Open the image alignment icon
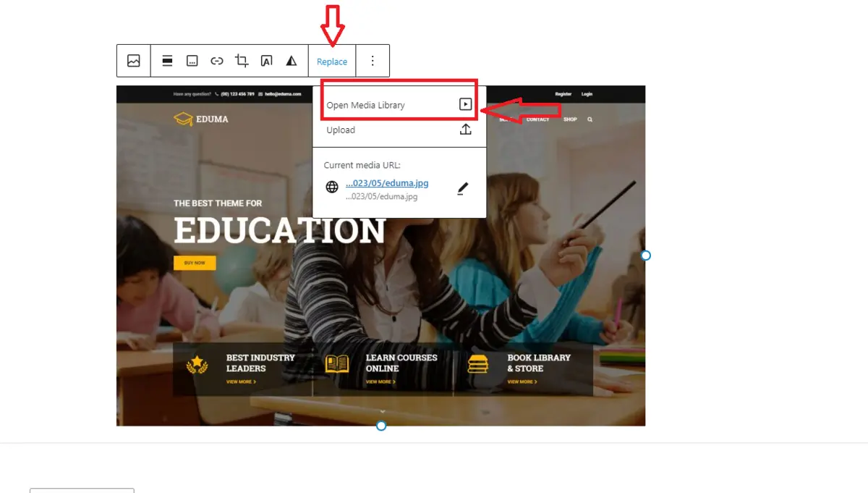868x493 pixels. [167, 61]
